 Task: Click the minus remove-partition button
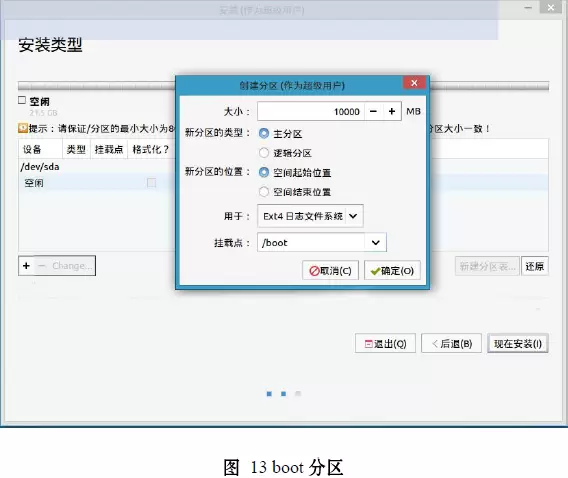(x=42, y=266)
